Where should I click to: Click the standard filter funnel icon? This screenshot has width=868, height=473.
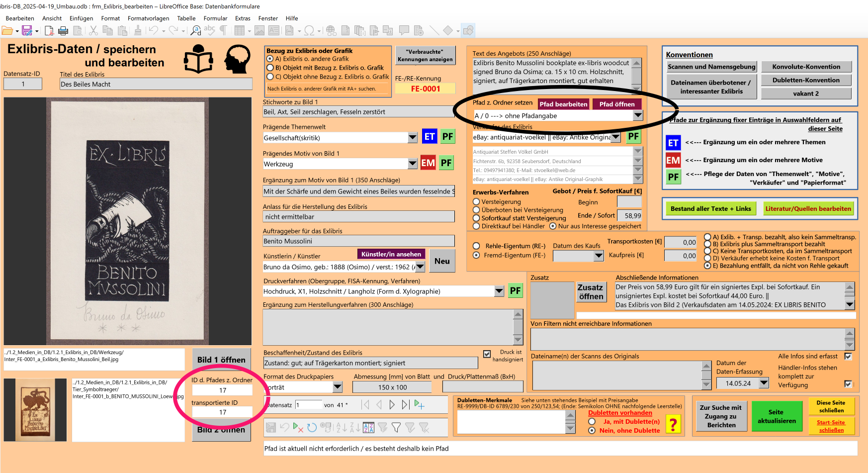(x=396, y=427)
